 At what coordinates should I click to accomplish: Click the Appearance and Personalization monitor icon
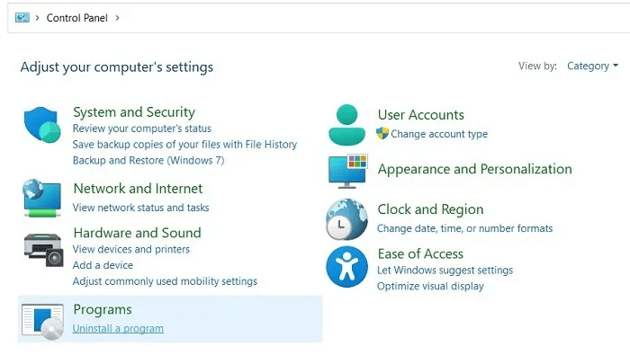(x=346, y=170)
